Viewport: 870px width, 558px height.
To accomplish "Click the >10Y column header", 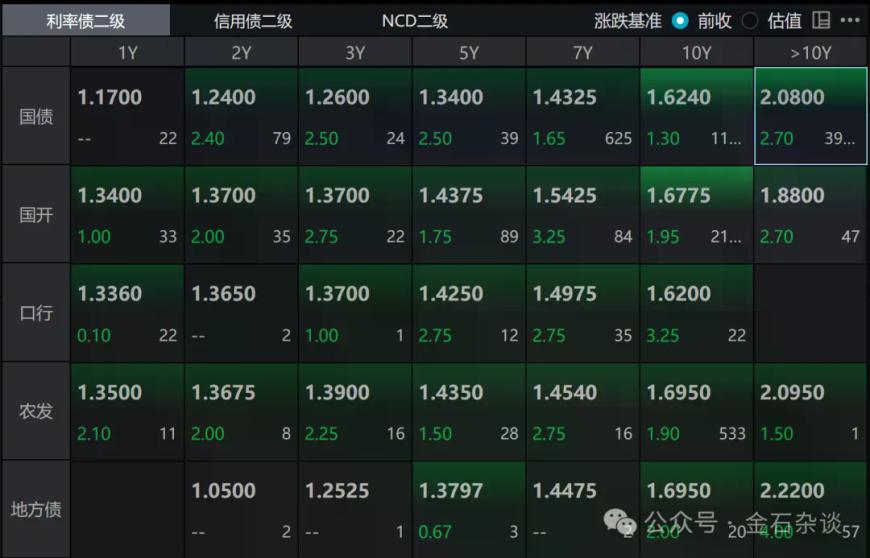I will [x=810, y=53].
